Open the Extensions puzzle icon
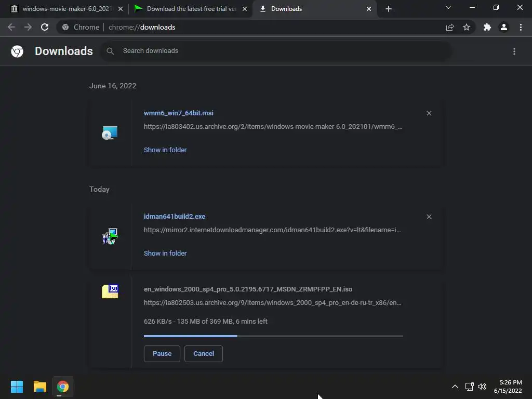The image size is (532, 399). point(487,27)
